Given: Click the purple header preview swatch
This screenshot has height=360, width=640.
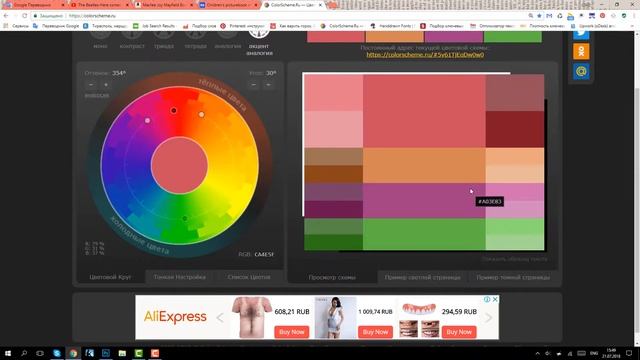Looking at the screenshot, I should (453, 36).
